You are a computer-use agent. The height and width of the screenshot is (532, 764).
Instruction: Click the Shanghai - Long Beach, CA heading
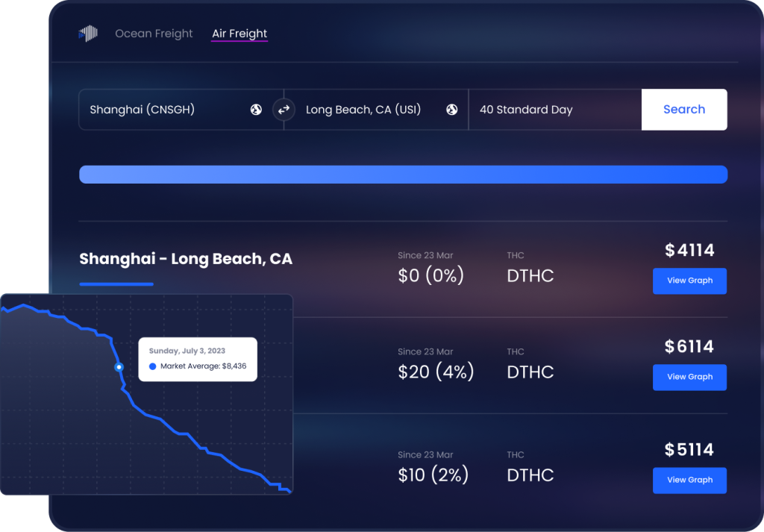pyautogui.click(x=186, y=259)
